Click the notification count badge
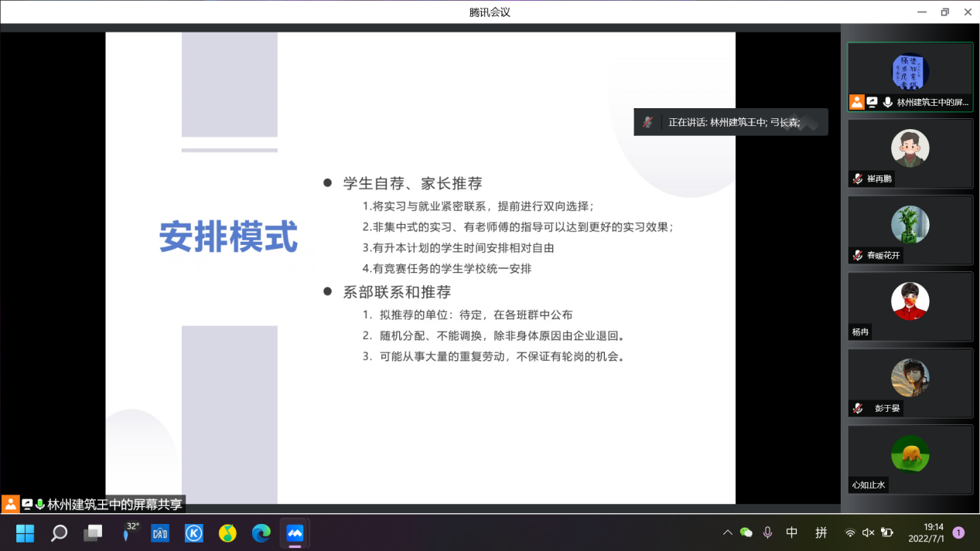The width and height of the screenshot is (980, 551). coord(959,532)
